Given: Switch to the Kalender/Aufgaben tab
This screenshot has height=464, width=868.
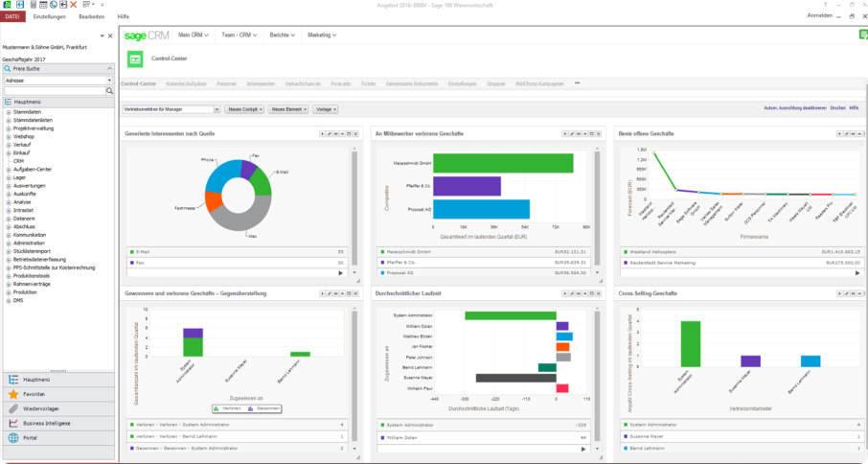Looking at the screenshot, I should click(186, 84).
